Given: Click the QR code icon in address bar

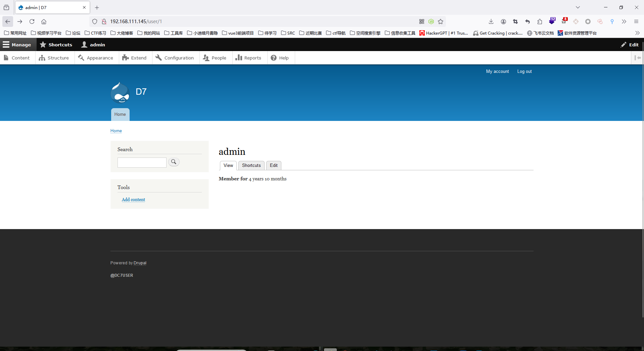Looking at the screenshot, I should click(x=422, y=21).
